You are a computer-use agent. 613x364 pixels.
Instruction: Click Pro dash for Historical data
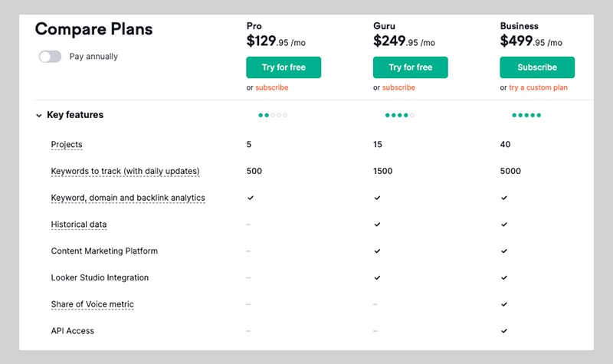tap(248, 225)
